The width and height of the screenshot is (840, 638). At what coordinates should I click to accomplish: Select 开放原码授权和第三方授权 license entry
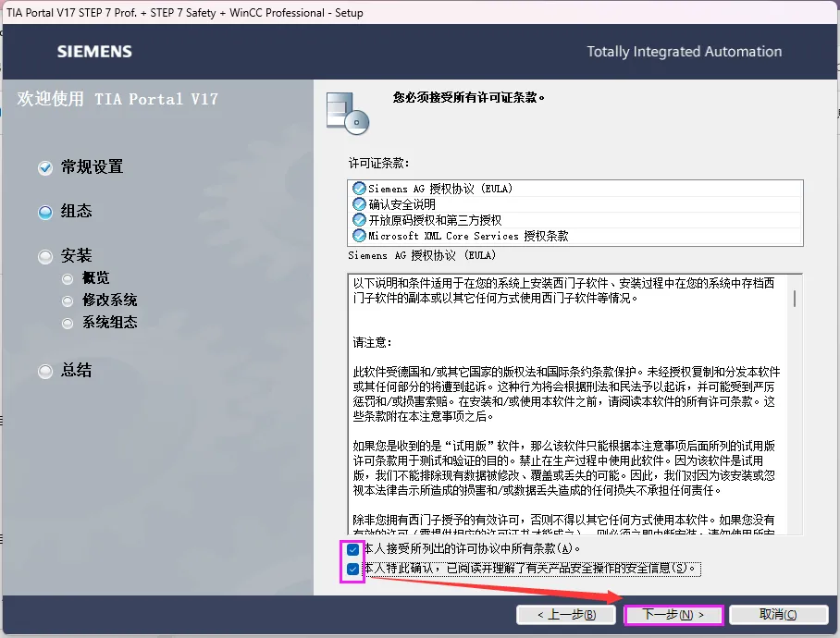pyautogui.click(x=574, y=220)
